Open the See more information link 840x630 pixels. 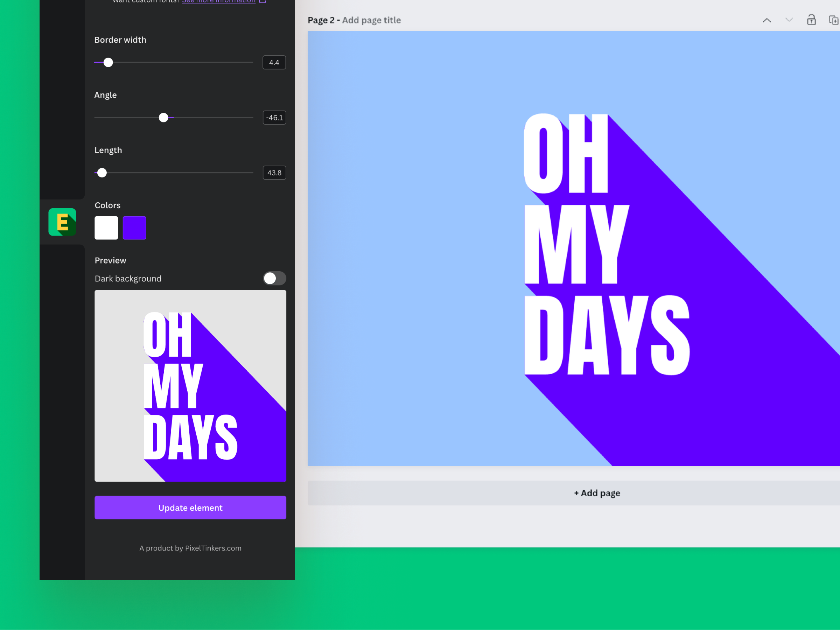[219, 1]
